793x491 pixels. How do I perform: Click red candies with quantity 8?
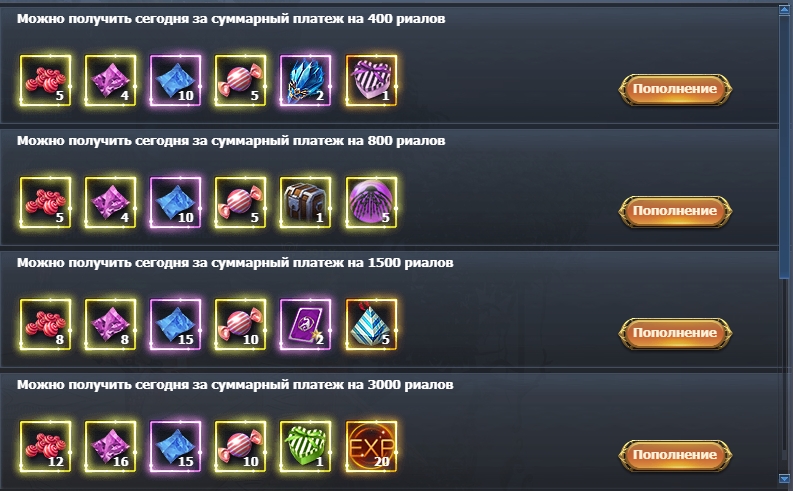click(x=46, y=324)
